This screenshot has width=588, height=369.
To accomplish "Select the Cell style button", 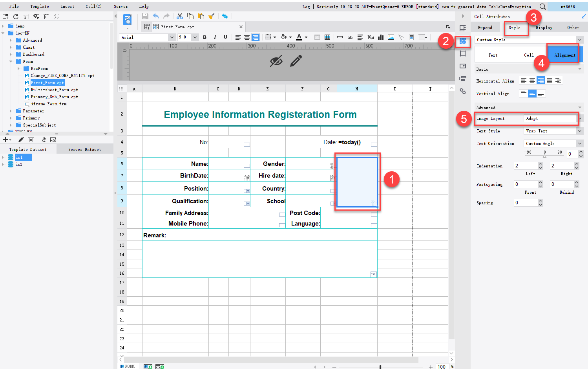I will (529, 55).
